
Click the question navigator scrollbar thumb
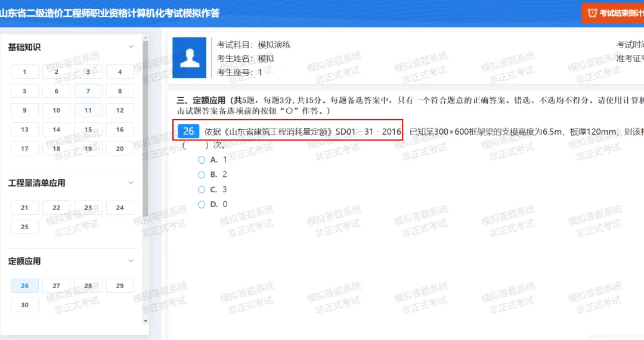145,129
